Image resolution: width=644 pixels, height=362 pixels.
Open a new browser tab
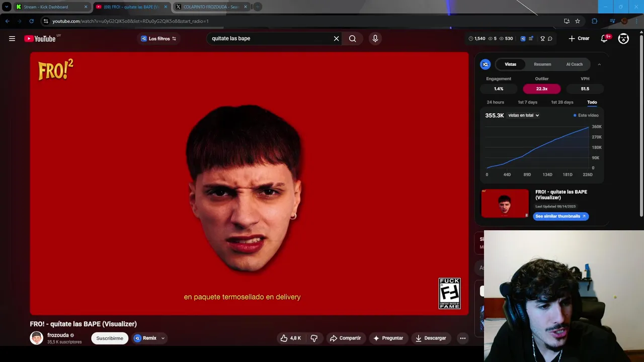click(x=257, y=7)
